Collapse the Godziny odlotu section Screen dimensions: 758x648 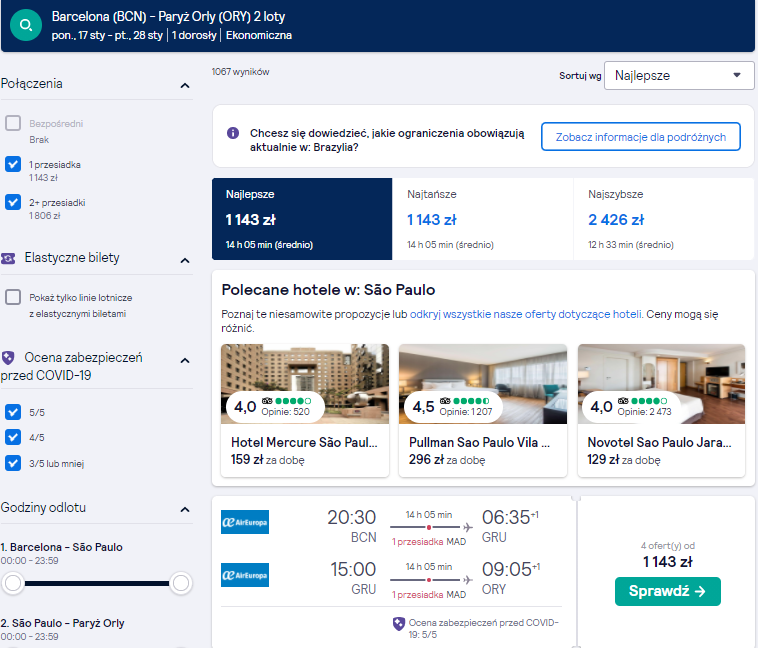185,509
